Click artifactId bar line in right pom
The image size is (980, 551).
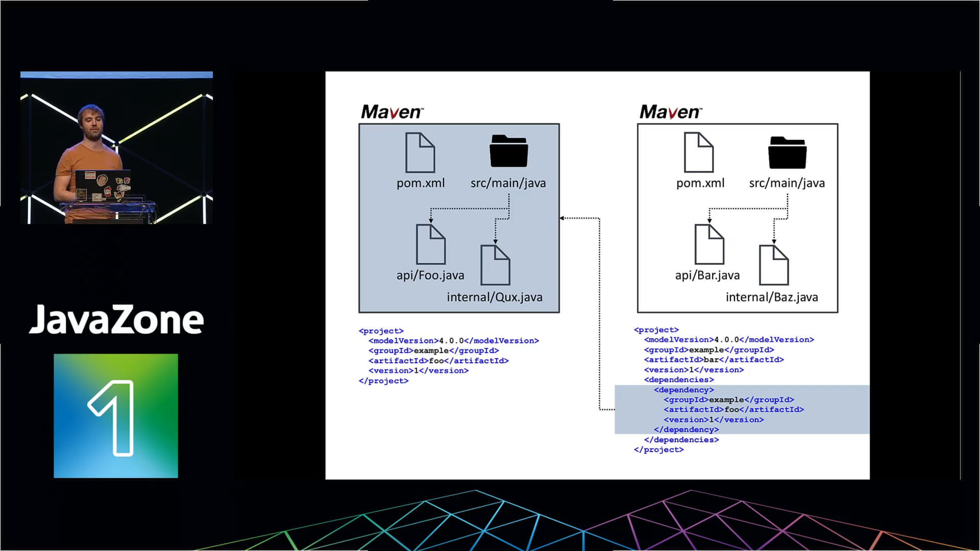714,360
